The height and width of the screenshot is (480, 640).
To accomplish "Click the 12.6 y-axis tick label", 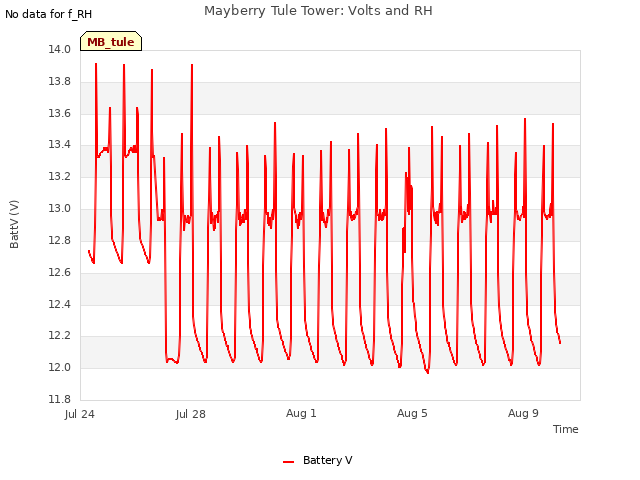I will point(60,272).
